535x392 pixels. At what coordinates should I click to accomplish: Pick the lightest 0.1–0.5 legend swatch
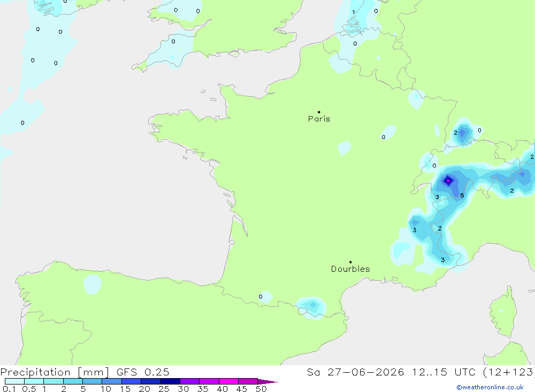coord(14,381)
